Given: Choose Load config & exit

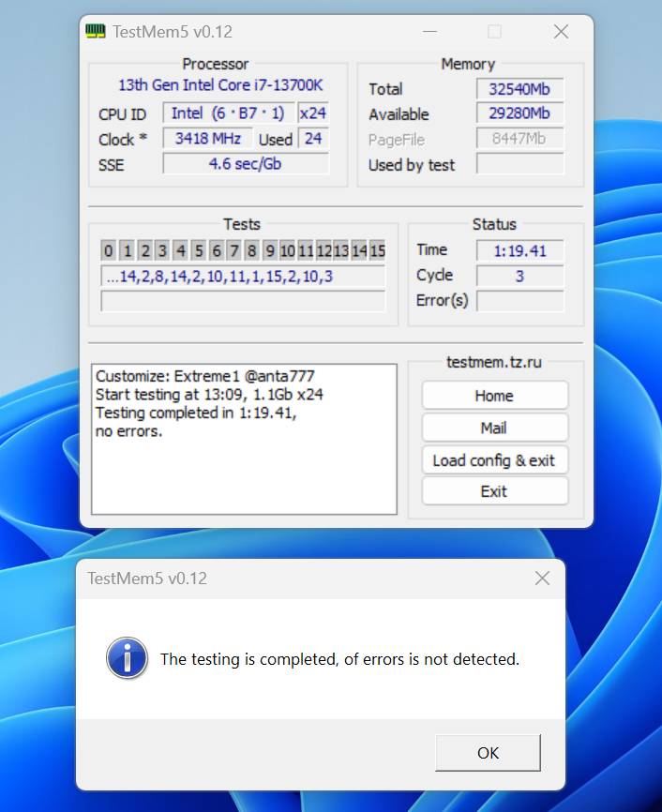Looking at the screenshot, I should (495, 459).
